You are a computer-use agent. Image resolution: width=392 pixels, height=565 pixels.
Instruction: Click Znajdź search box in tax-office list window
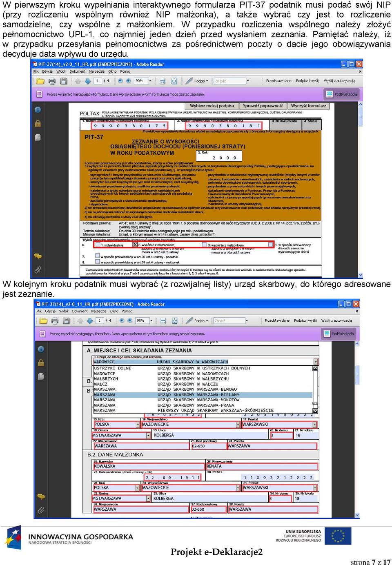(x=230, y=321)
